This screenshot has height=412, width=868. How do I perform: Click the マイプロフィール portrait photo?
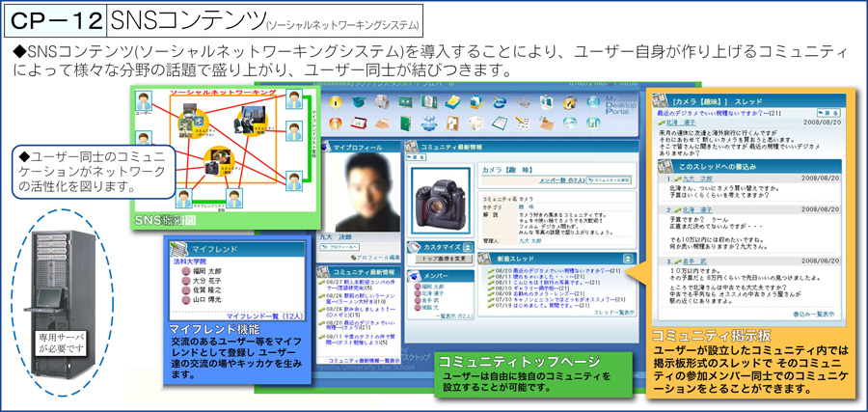(x=368, y=192)
